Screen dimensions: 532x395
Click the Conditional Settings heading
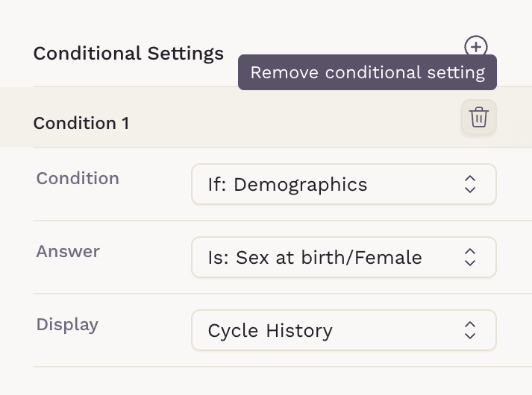[x=128, y=54]
